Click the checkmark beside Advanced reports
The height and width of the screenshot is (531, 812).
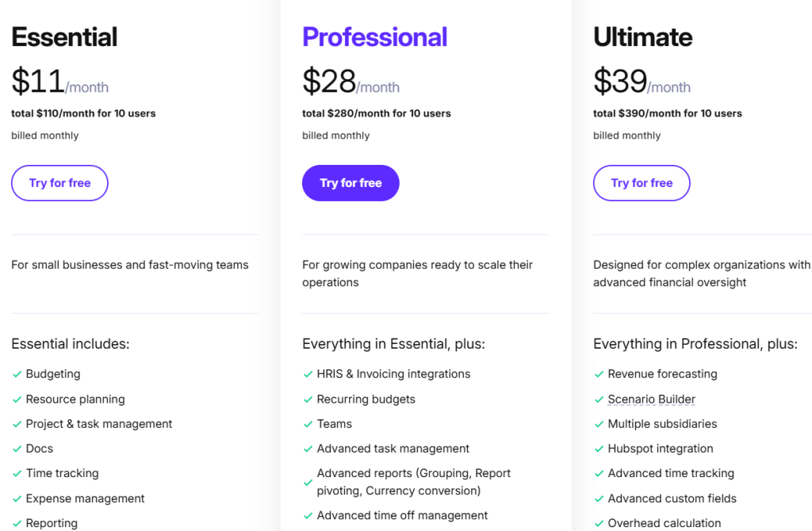[x=308, y=482]
